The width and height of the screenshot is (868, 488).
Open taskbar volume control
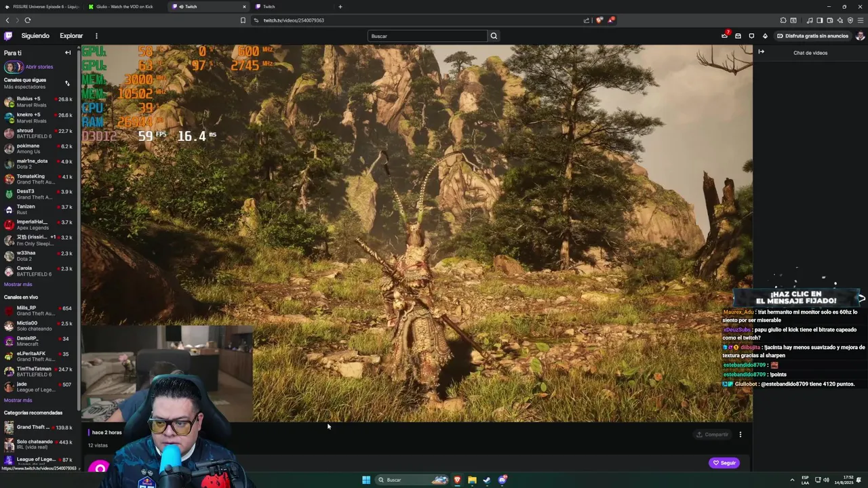pyautogui.click(x=826, y=480)
